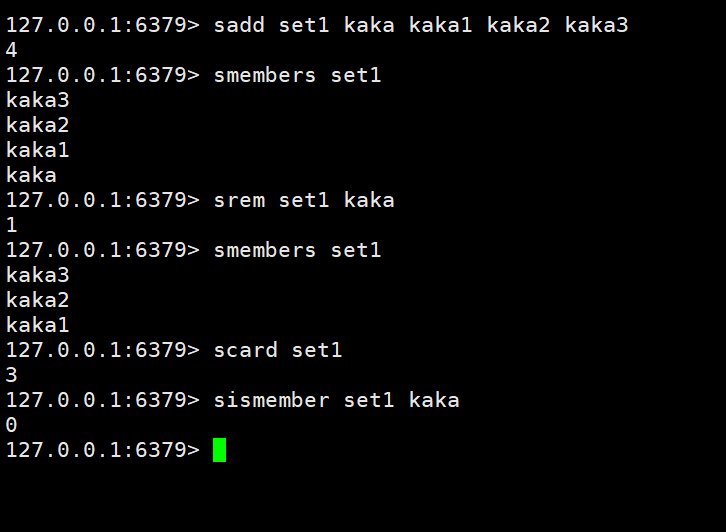Click the lone kaka output line
Viewport: 726px width, 532px height.
(31, 175)
